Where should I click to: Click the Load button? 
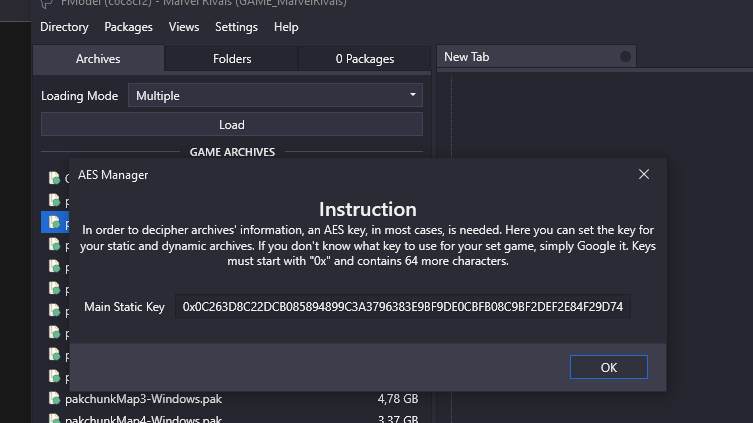coord(232,125)
